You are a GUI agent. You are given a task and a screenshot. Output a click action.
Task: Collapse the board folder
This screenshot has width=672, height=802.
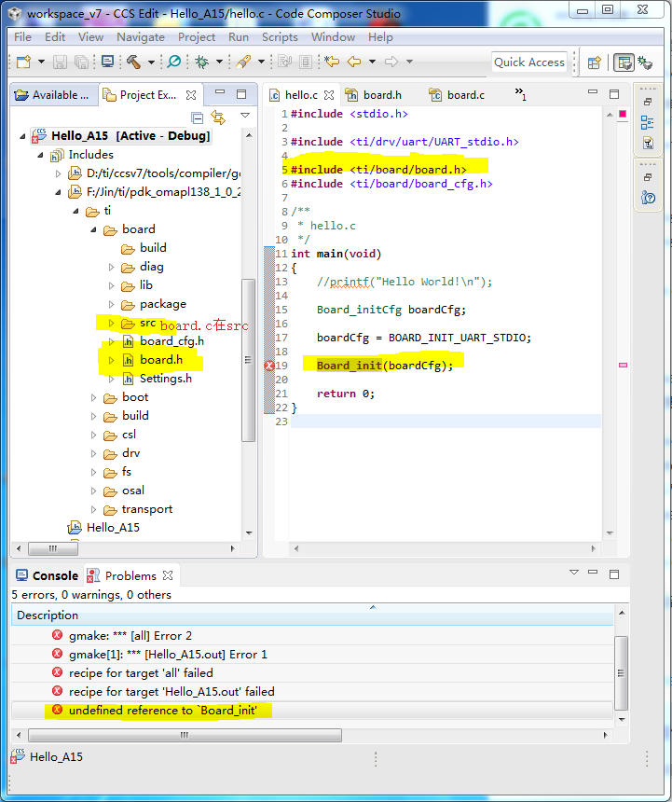tap(93, 230)
